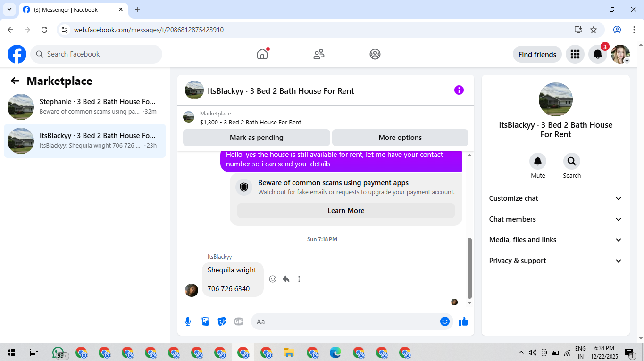Screen dimensions: 644x361
Task: Open the emoji picker in message box
Action: (x=444, y=321)
